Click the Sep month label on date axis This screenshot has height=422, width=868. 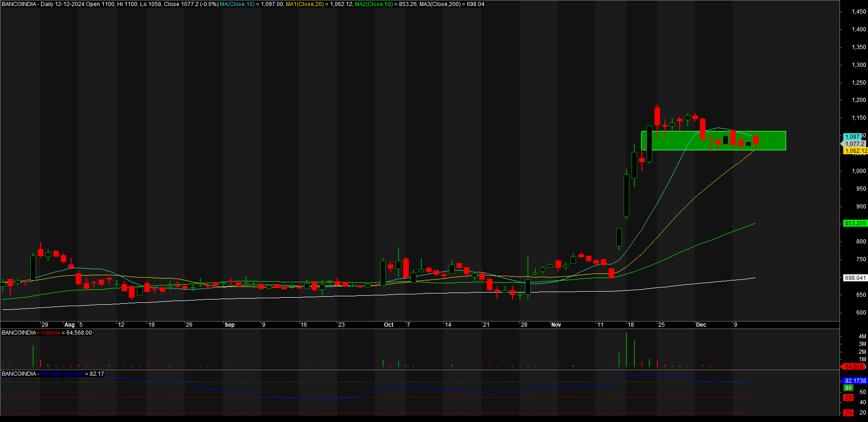coord(229,325)
